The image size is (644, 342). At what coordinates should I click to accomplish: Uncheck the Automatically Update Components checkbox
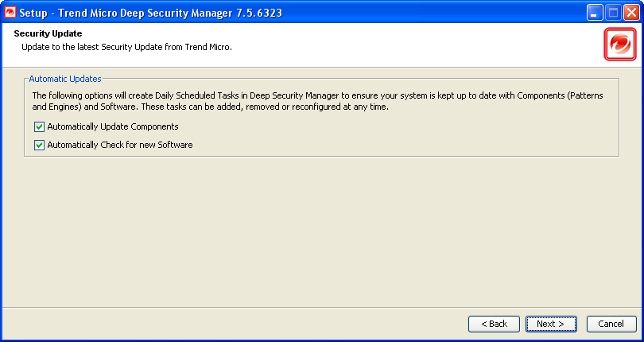coord(39,126)
